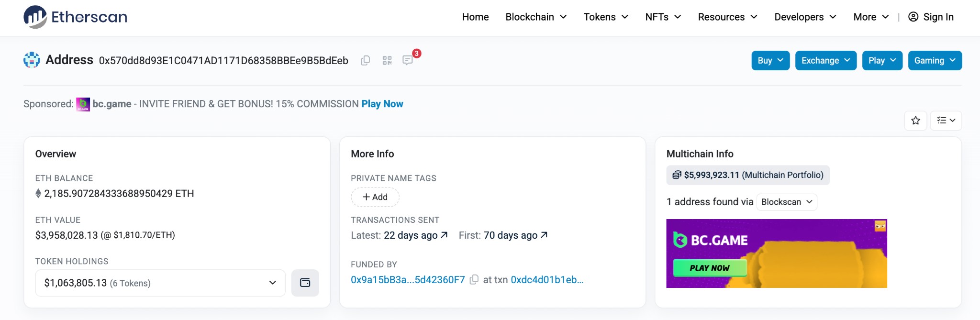Open the list options dropdown

[x=946, y=121]
